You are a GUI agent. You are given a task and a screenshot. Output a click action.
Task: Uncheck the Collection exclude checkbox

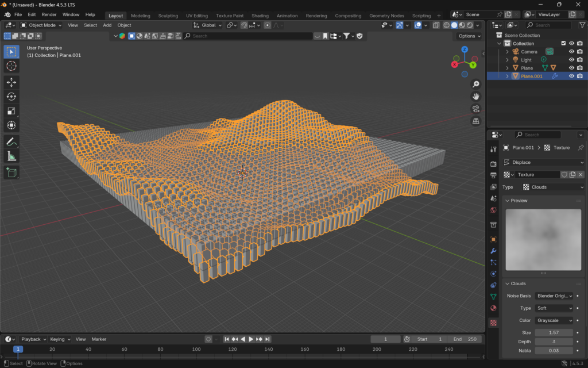coord(563,44)
